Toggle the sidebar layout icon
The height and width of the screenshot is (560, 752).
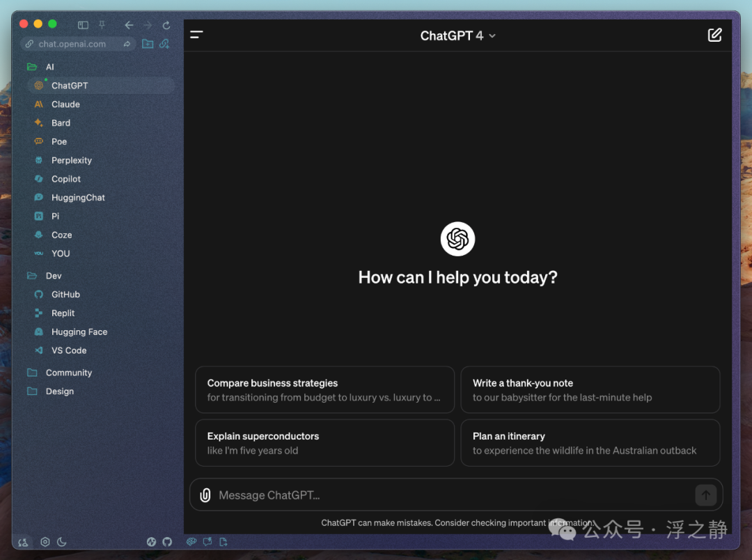pos(83,25)
